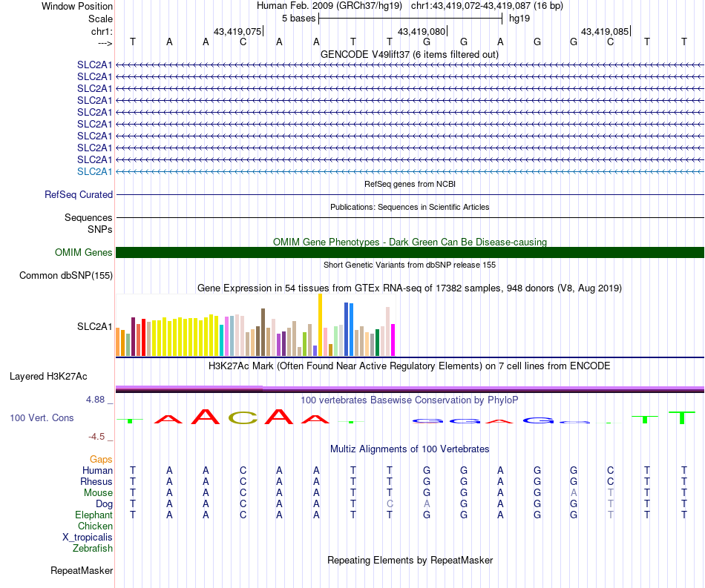
Task: Click the Sequences track label
Action: tap(88, 218)
